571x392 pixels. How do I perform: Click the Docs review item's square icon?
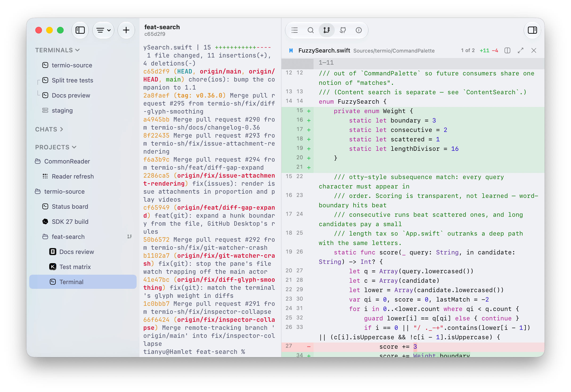coord(53,252)
